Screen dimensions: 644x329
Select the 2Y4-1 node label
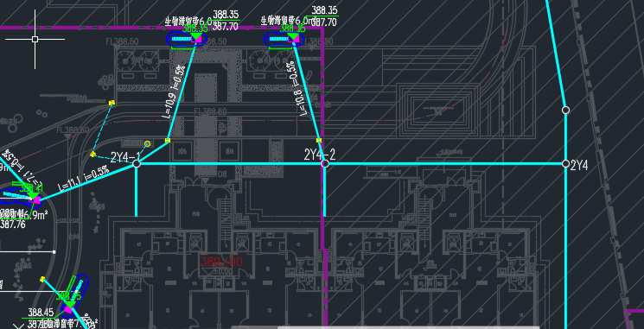tap(125, 157)
